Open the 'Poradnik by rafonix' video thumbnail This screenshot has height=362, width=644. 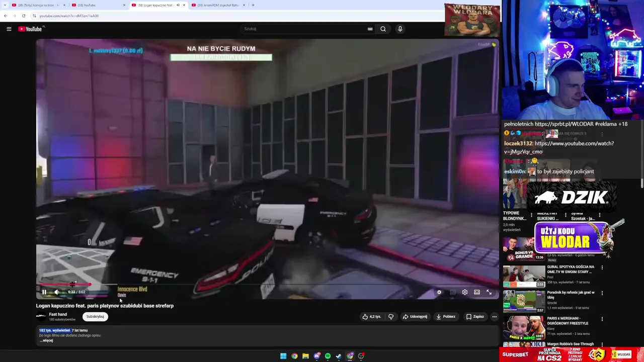click(x=524, y=302)
